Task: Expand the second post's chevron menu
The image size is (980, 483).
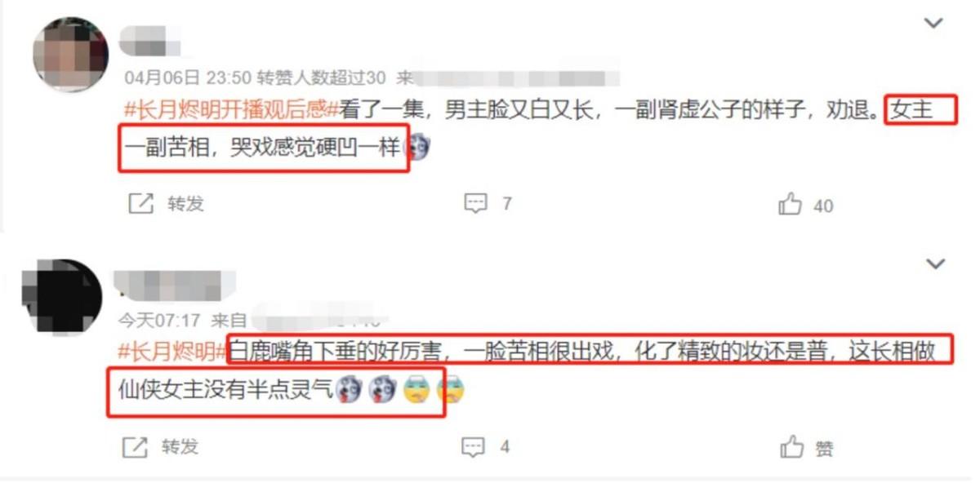Action: (x=933, y=264)
